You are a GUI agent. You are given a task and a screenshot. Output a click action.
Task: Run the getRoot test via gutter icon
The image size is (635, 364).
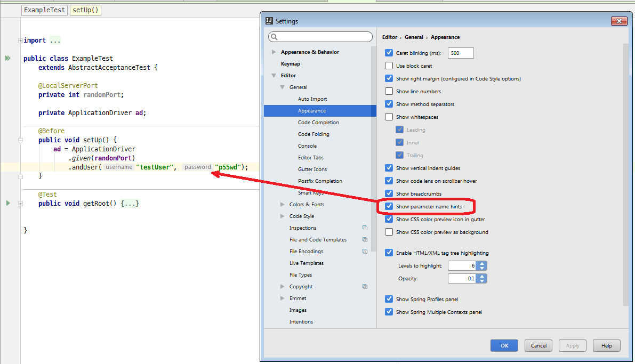(x=7, y=203)
